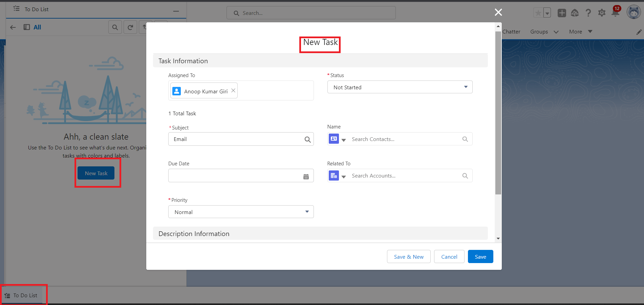Click the global actions plus icon
The image size is (644, 305).
562,13
